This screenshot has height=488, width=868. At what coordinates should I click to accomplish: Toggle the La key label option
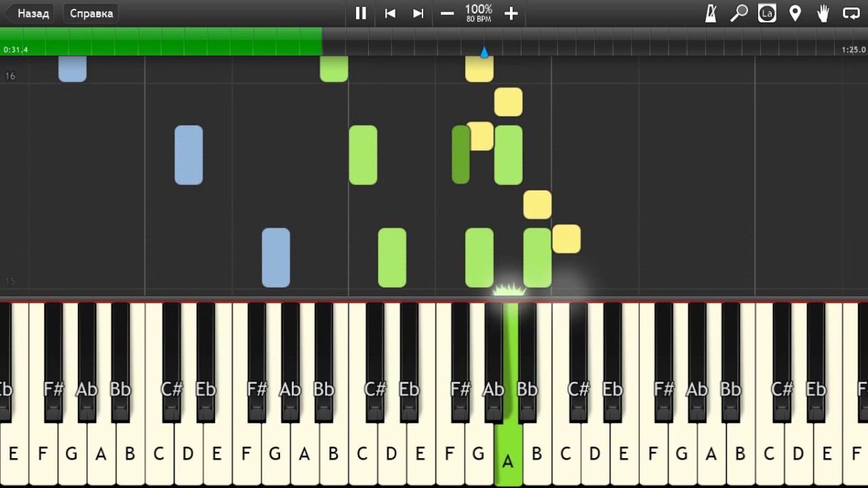pyautogui.click(x=767, y=13)
